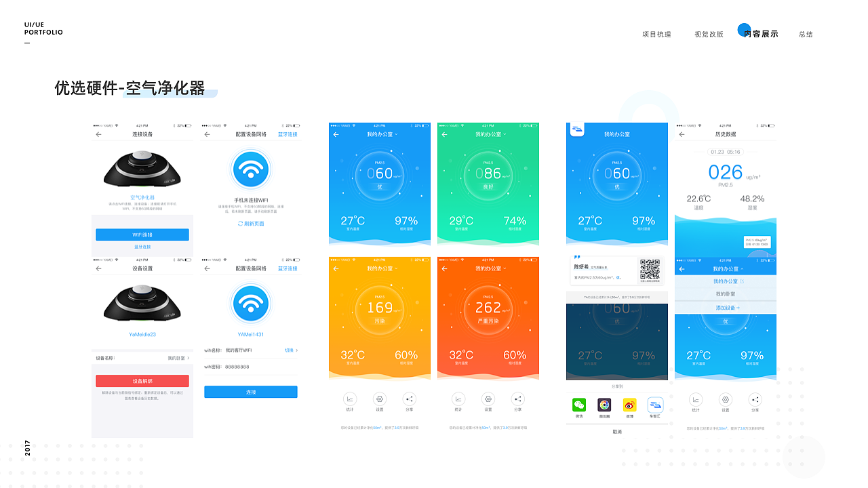Share to 车智汇 icon
868x488 pixels.
click(655, 405)
